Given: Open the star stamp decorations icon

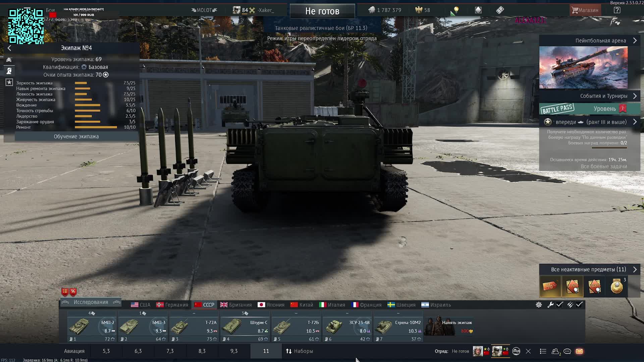Looking at the screenshot, I should coord(9,82).
